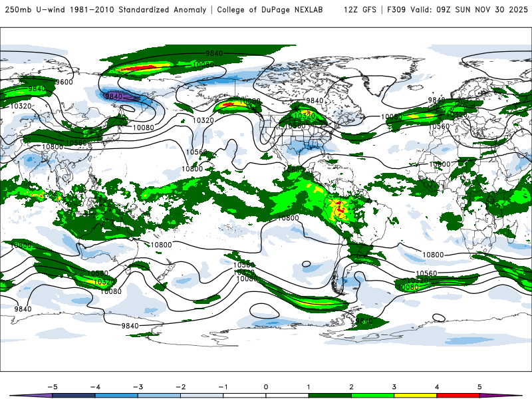532x399 pixels.
Task: Click the colorbar tick label "-1"
Action: coord(223,387)
